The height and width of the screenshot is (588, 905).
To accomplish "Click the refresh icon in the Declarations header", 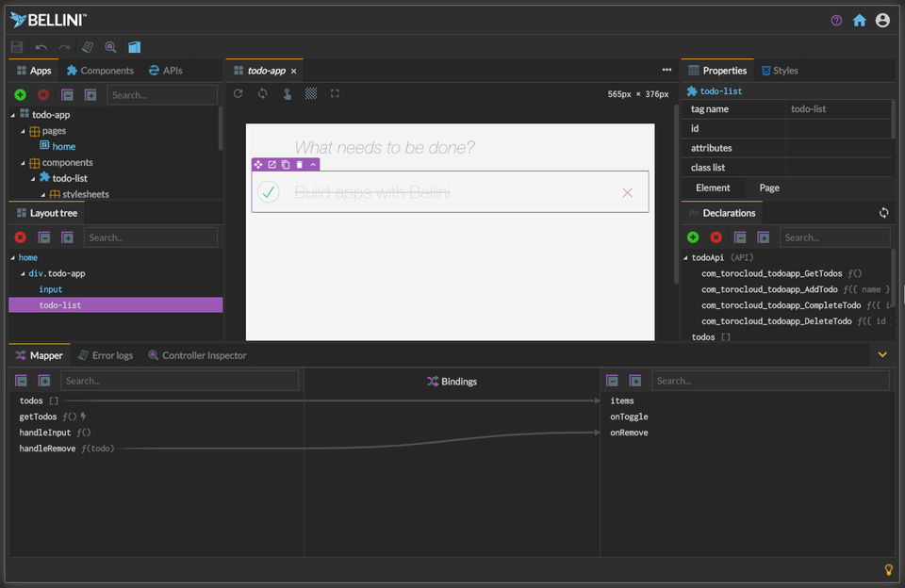I will tap(883, 213).
